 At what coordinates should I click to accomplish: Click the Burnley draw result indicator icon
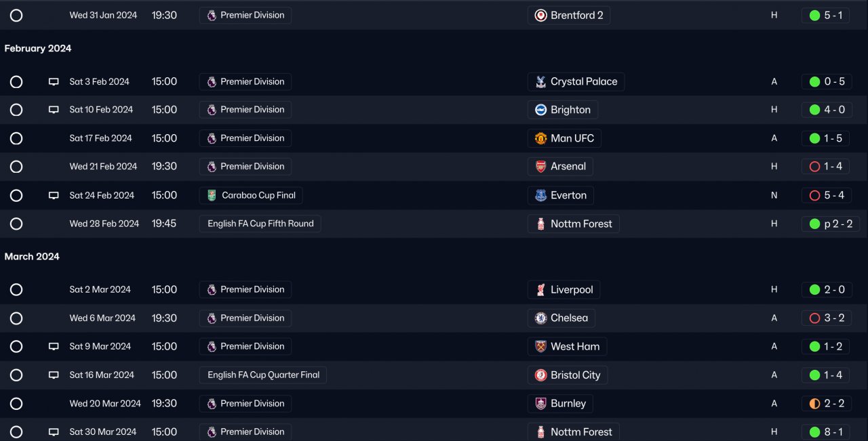(x=814, y=404)
